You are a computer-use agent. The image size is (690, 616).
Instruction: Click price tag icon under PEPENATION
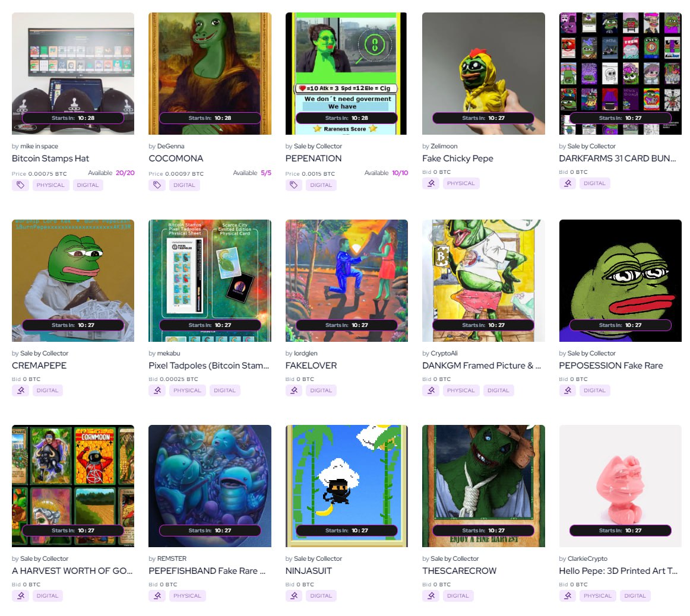click(x=294, y=185)
